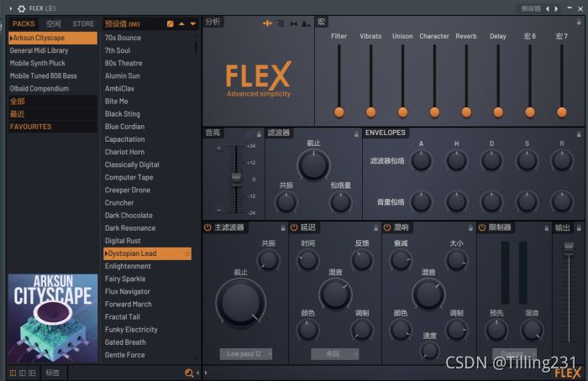Select two-column browser layout icon
588x381 pixels.
point(23,373)
